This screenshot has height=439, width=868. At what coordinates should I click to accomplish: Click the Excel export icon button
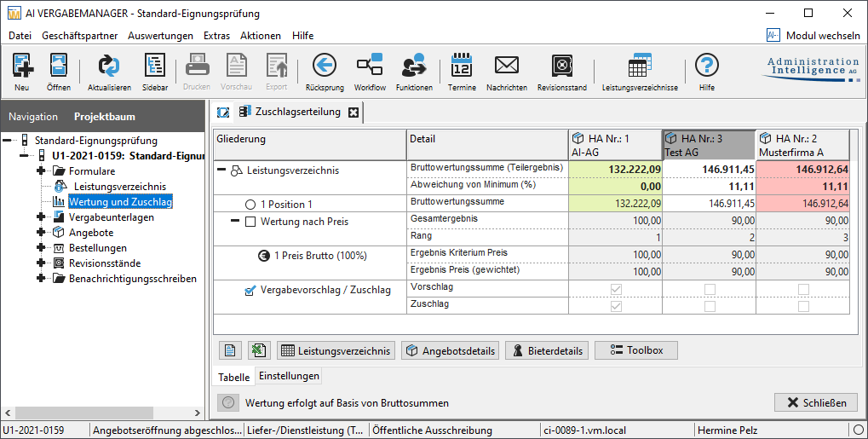258,350
